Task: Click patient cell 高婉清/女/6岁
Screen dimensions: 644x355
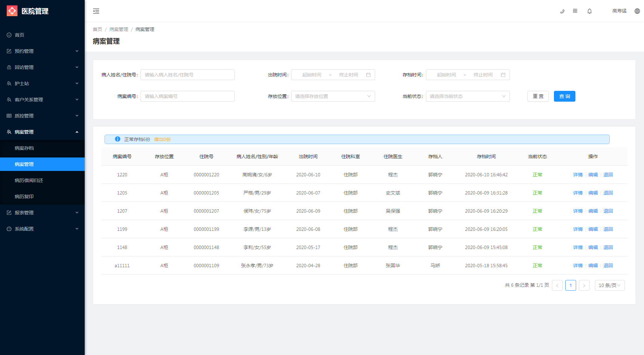Action: point(257,175)
